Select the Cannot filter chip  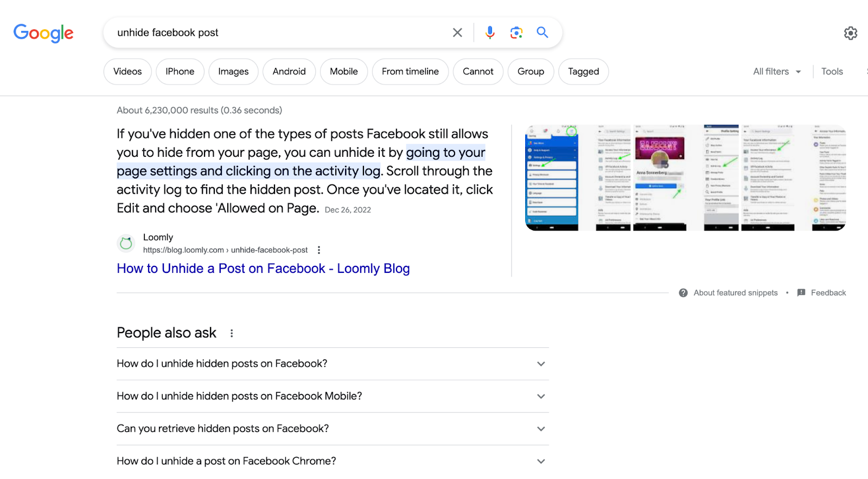tap(478, 72)
